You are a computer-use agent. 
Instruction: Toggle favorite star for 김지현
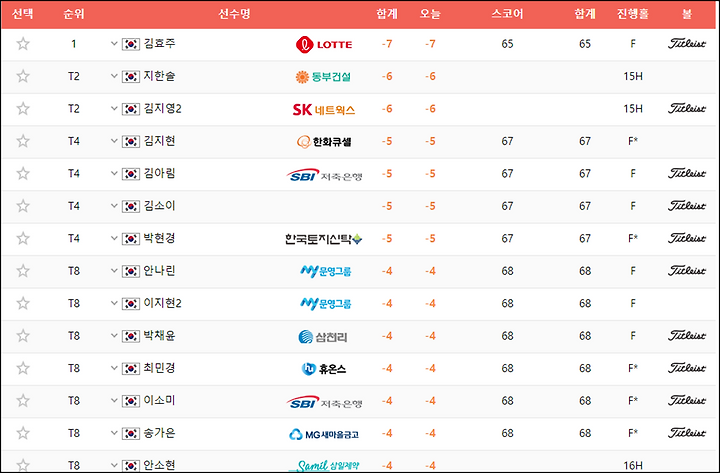23,141
